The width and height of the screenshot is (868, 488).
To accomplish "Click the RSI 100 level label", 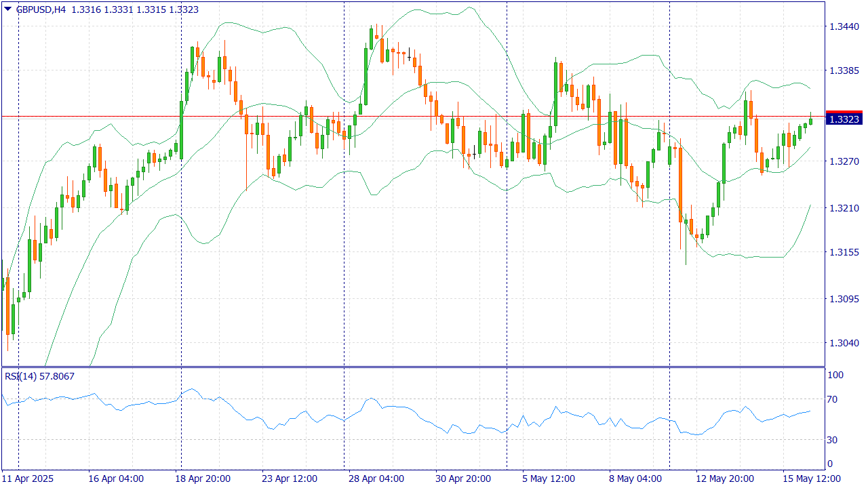I will (x=837, y=375).
